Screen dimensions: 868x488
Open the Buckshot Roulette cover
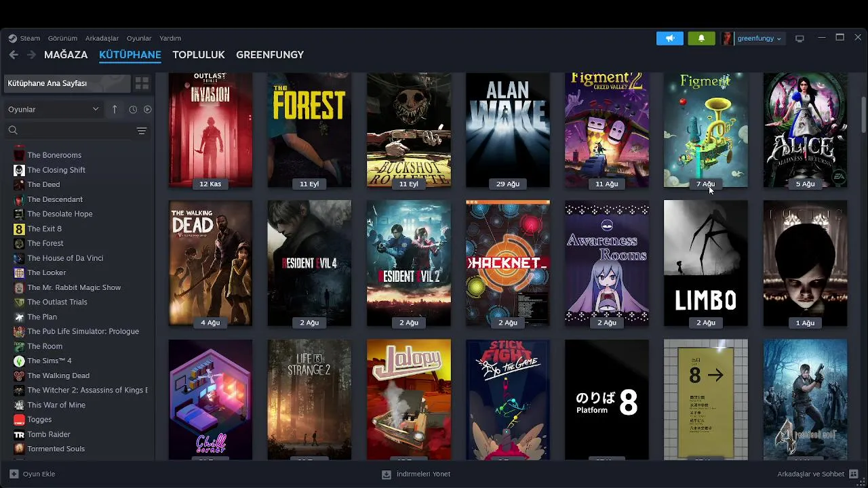(x=409, y=130)
